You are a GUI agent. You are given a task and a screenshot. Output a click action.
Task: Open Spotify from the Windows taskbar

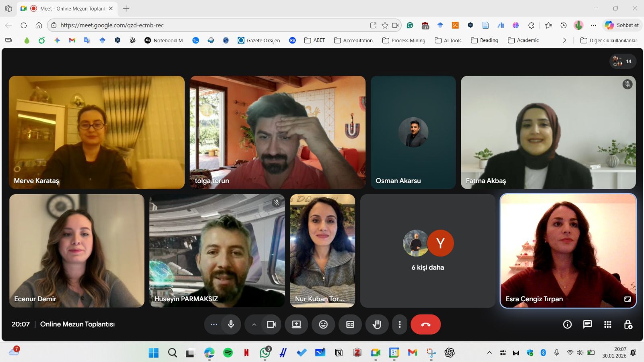pyautogui.click(x=228, y=353)
